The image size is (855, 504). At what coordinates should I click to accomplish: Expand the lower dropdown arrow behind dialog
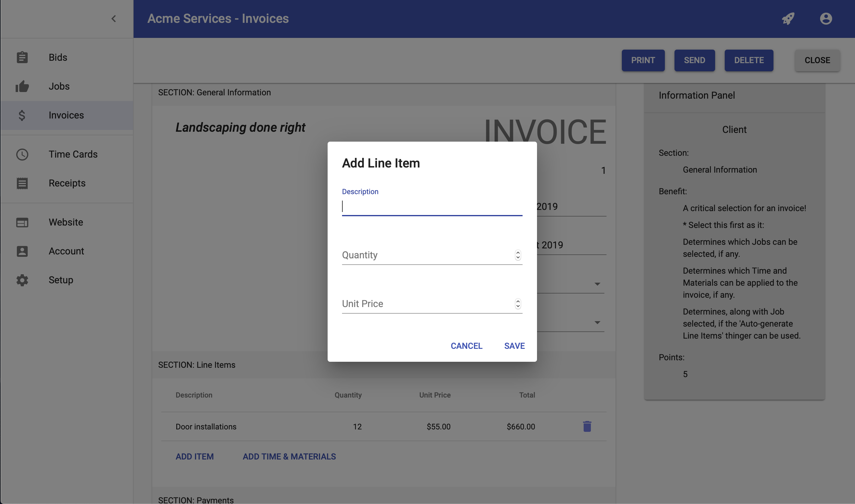597,323
